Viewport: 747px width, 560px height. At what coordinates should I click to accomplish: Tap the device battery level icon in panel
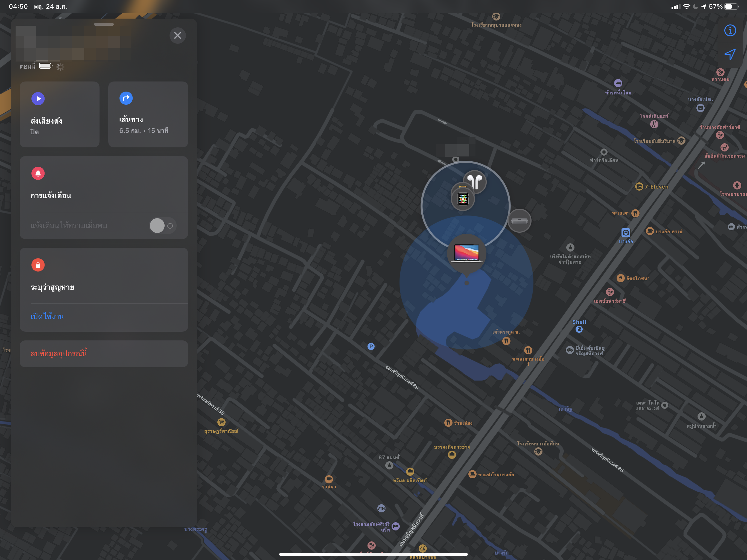tap(46, 66)
